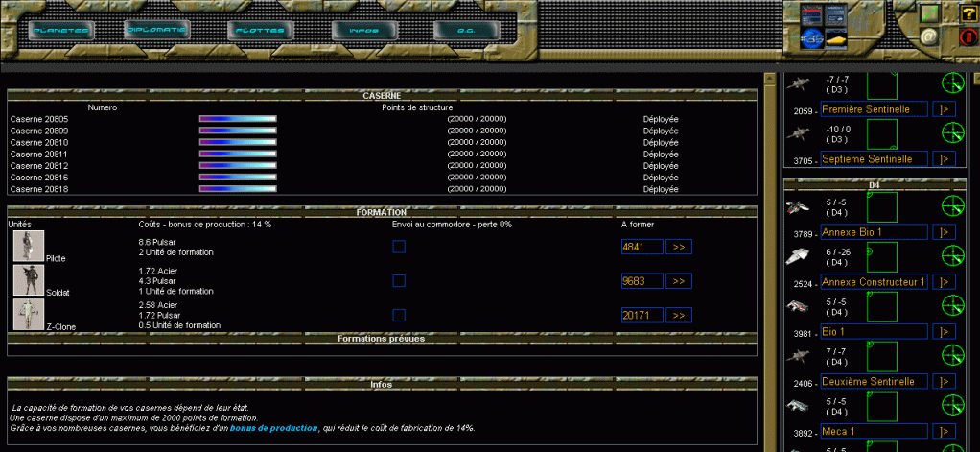Follow the bonus de production link

point(273,428)
